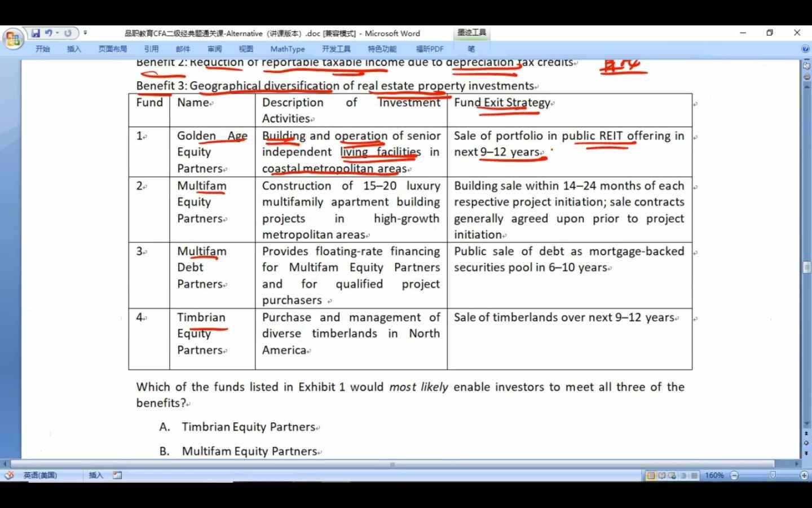812x508 pixels.
Task: Switch to Outline view
Action: [x=683, y=475]
